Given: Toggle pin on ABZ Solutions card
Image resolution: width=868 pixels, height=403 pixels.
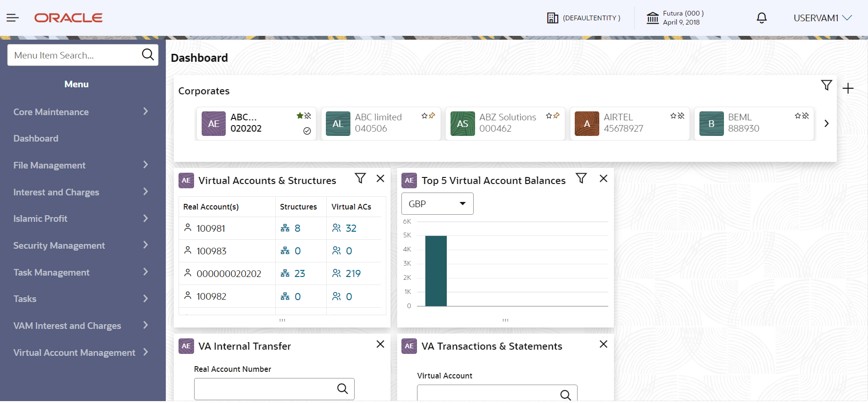Looking at the screenshot, I should [556, 116].
